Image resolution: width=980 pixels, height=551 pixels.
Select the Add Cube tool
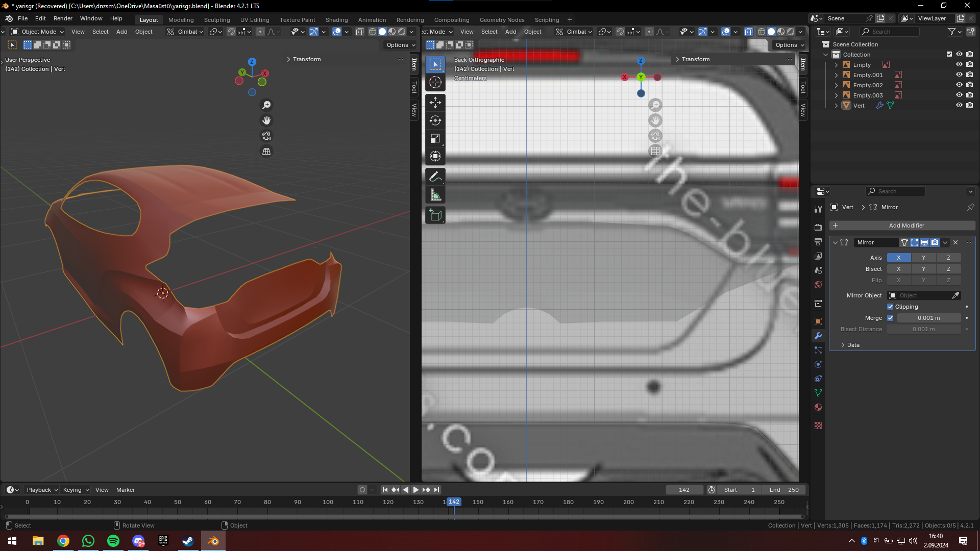point(435,215)
